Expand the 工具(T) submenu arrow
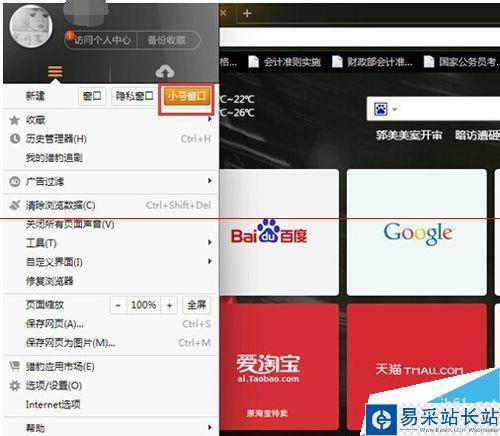This screenshot has width=500, height=436. 210,242
